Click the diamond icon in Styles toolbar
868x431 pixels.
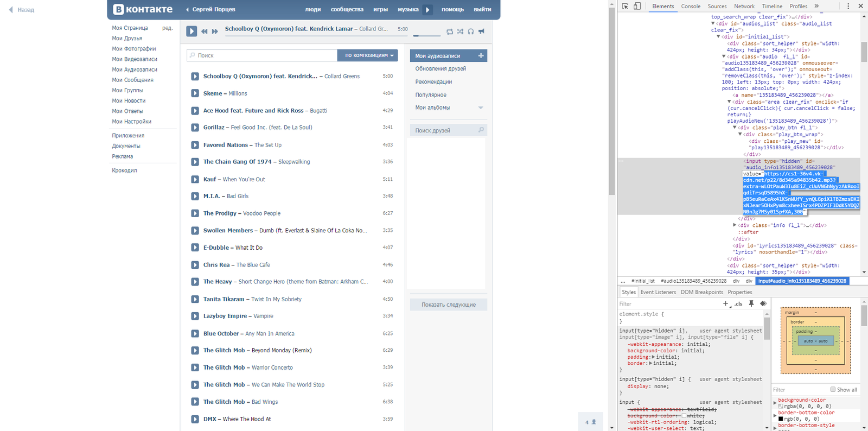(763, 304)
